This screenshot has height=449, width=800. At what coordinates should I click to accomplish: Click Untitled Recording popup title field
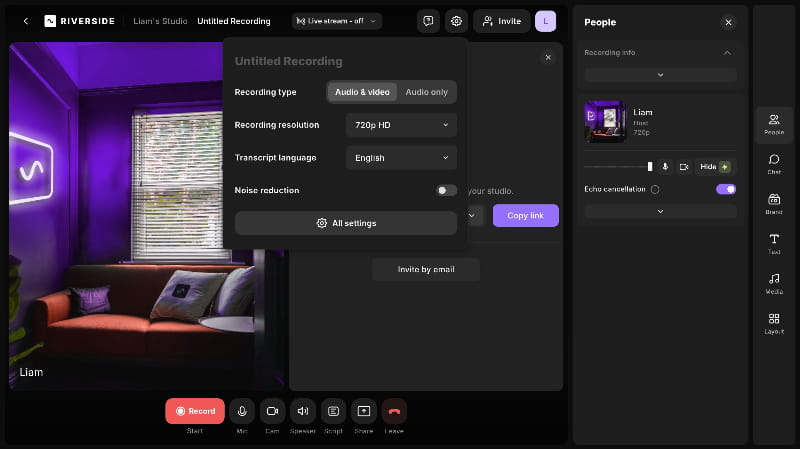[x=288, y=61]
